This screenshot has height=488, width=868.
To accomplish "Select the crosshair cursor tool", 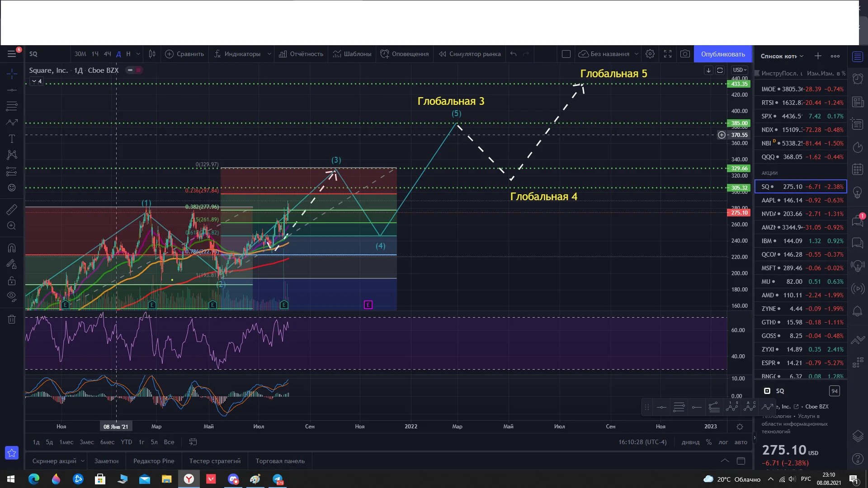I will pos(12,73).
